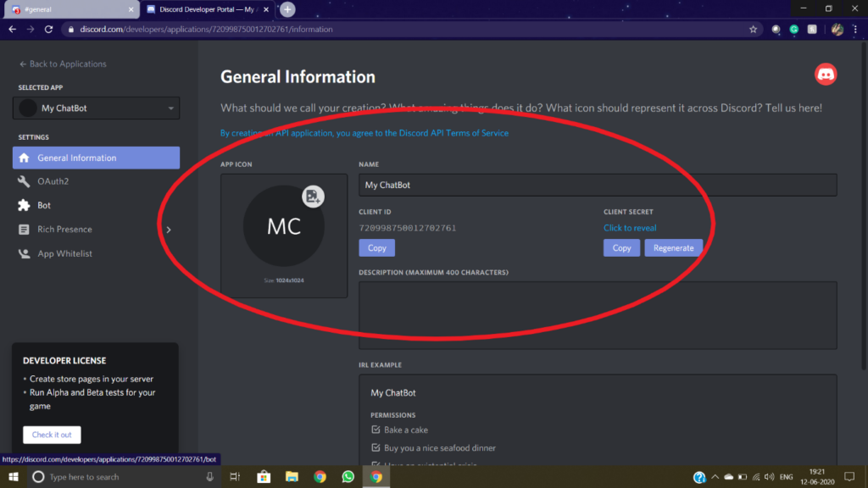Screen dimensions: 868x488
Task: Open a new browser tab with plus icon
Action: click(287, 9)
